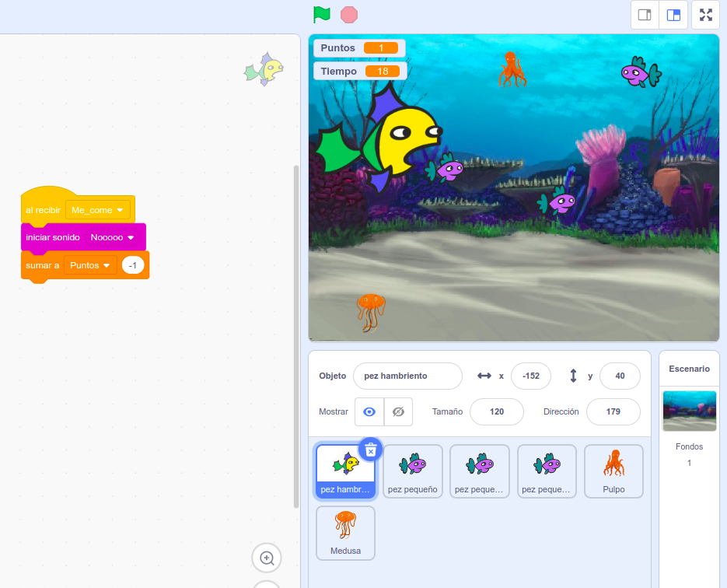Image resolution: width=727 pixels, height=588 pixels.
Task: Switch to large stage layout
Action: coord(673,15)
